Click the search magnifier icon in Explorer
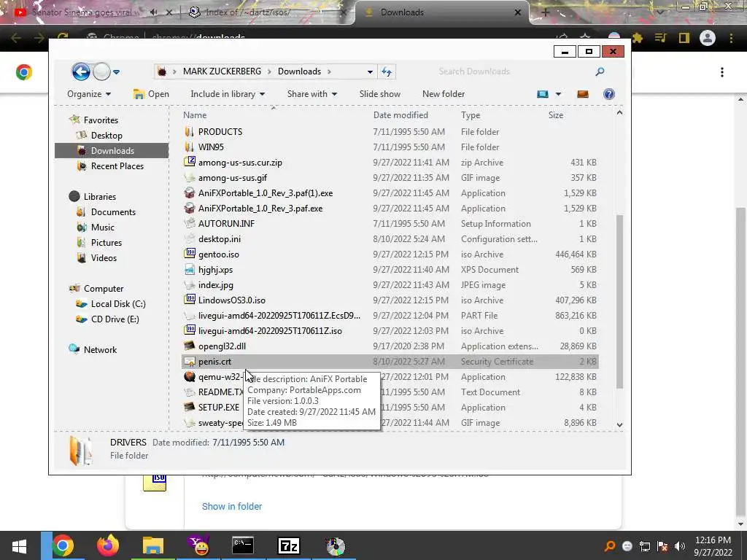The width and height of the screenshot is (747, 560). coord(600,71)
